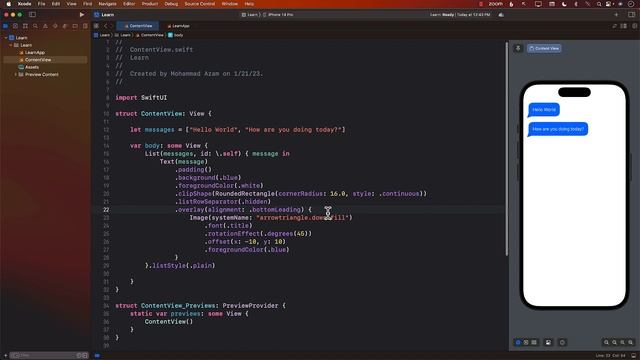
Task: Open the File menu
Action: 41,4
